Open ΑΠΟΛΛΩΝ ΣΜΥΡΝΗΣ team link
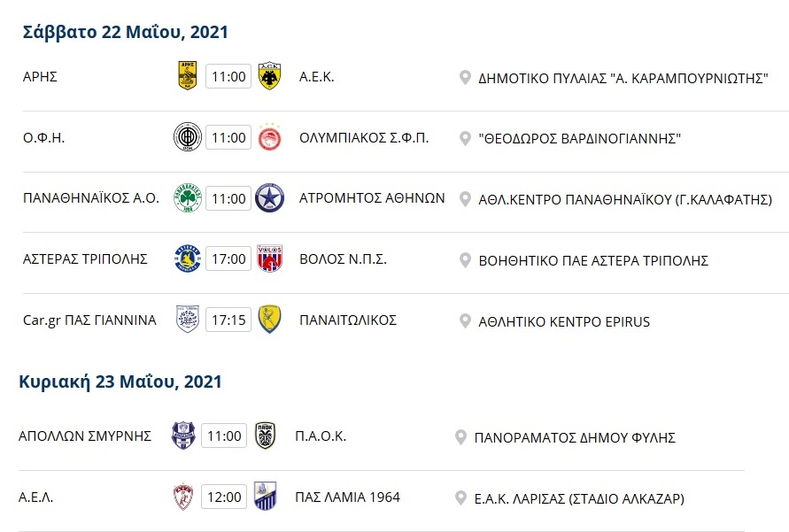This screenshot has height=532, width=789. click(84, 436)
